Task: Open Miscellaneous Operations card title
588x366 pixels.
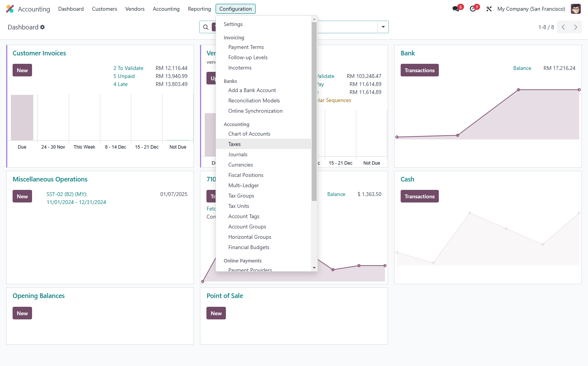Action: pos(50,179)
